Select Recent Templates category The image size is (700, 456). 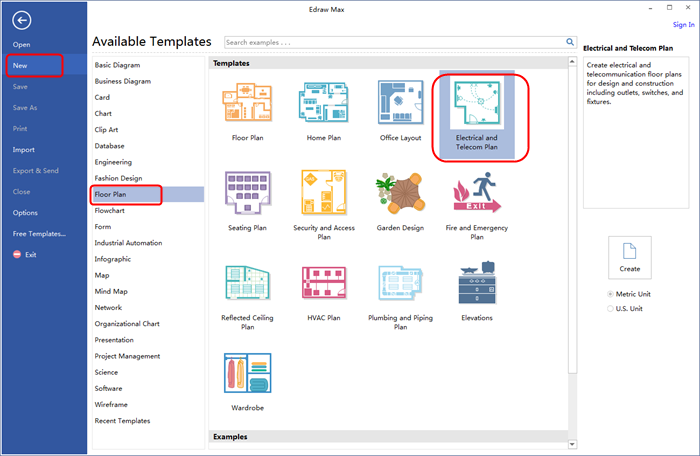coord(122,420)
